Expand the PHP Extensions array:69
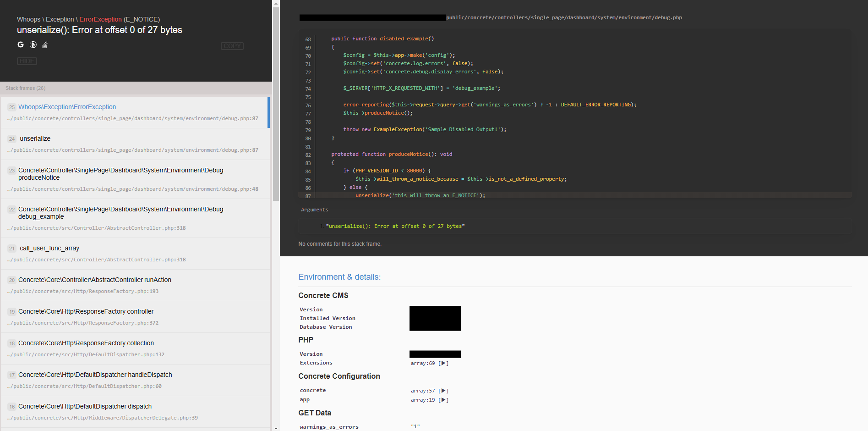This screenshot has width=868, height=431. click(443, 363)
